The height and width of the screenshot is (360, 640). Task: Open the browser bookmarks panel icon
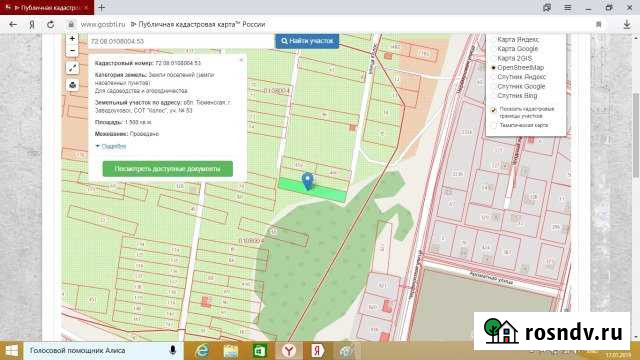(547, 7)
